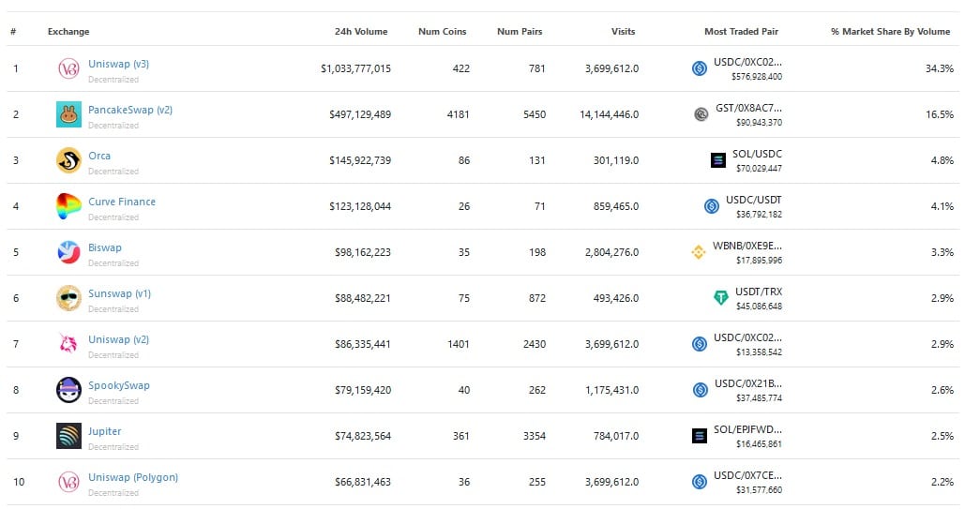Sort by the 24h Volume column header
980x509 pixels.
tap(361, 31)
